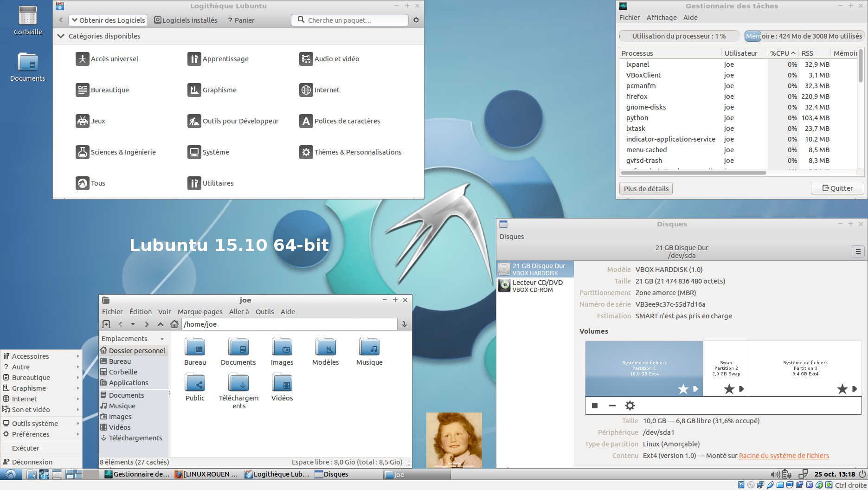Screen dimensions: 868x490
Task: Delete partition minus icon in Disques
Action: [x=612, y=406]
